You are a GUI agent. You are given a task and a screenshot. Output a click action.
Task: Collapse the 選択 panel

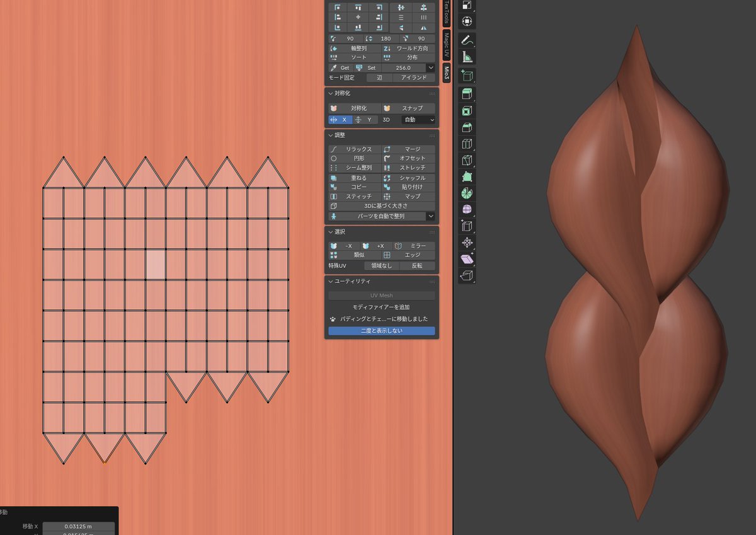coord(330,232)
